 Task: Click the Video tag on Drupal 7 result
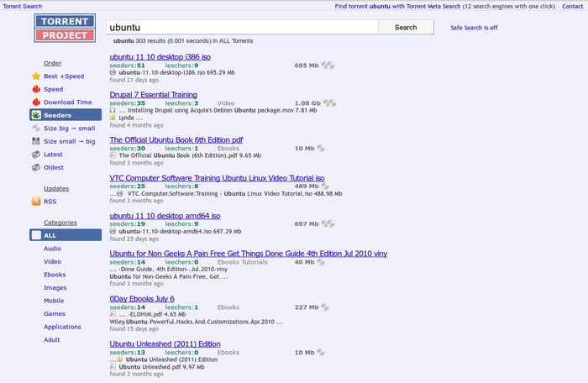(226, 103)
